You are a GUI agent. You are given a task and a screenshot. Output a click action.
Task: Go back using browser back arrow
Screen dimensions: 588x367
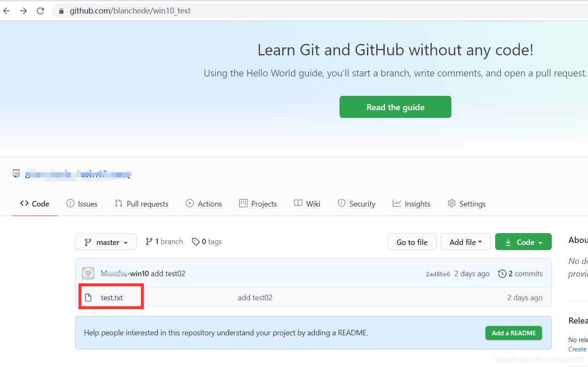point(7,11)
